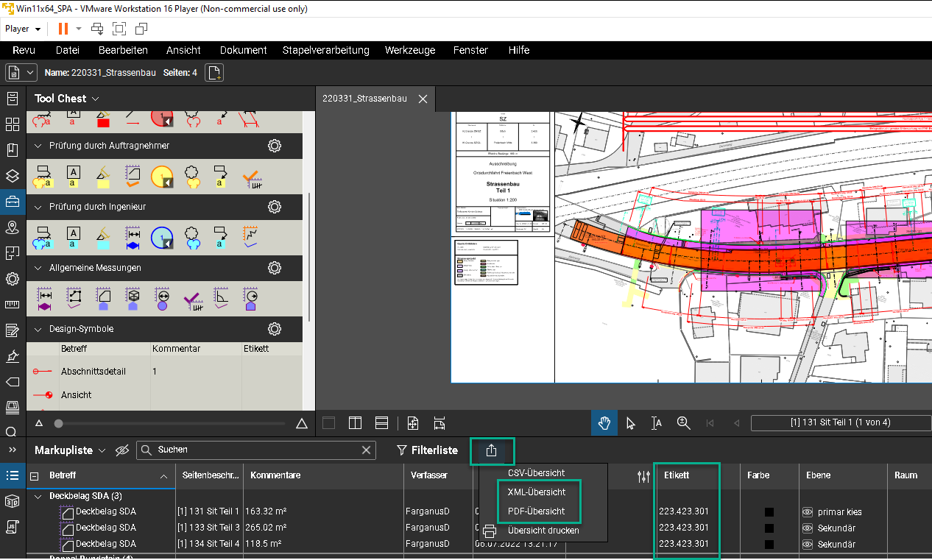The width and height of the screenshot is (932, 560).
Task: Open settings gear for Prüfung durch Ingenieur
Action: pyautogui.click(x=275, y=207)
